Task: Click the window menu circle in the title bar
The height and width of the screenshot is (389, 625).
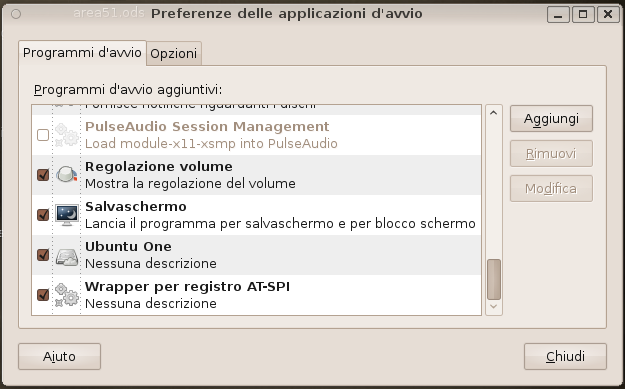Action: pos(16,14)
